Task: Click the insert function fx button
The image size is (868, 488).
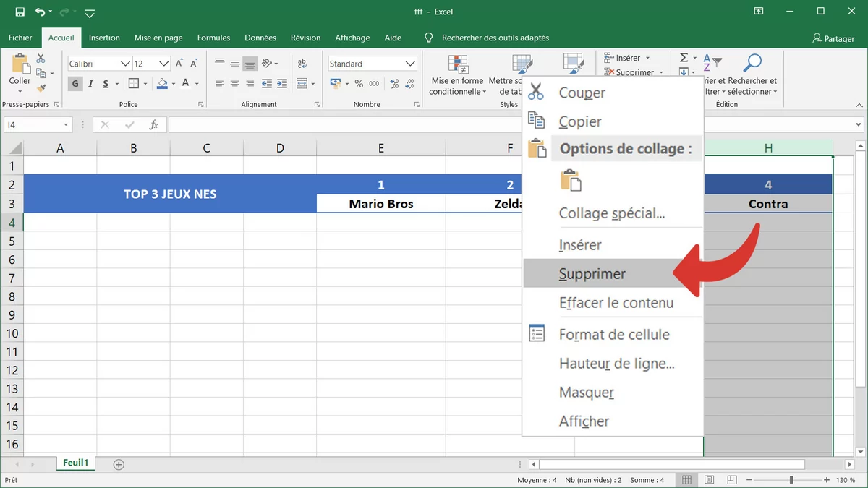Action: point(153,125)
